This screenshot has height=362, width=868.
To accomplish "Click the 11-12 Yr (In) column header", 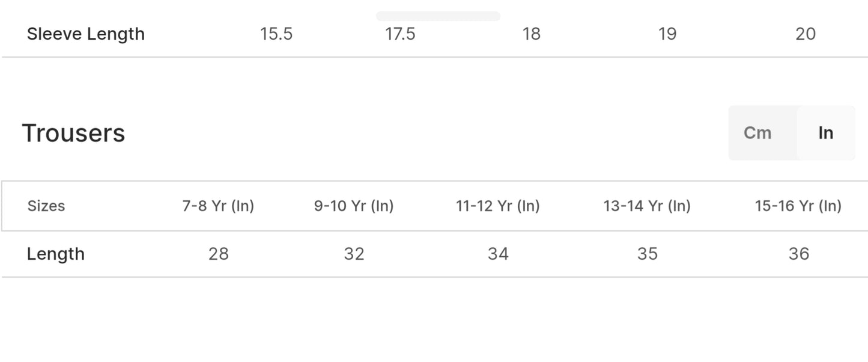I will pos(498,206).
